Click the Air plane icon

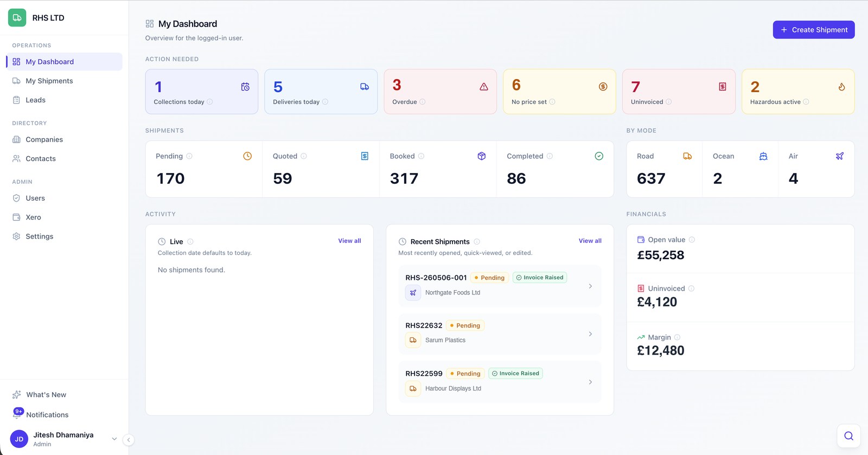coord(840,156)
